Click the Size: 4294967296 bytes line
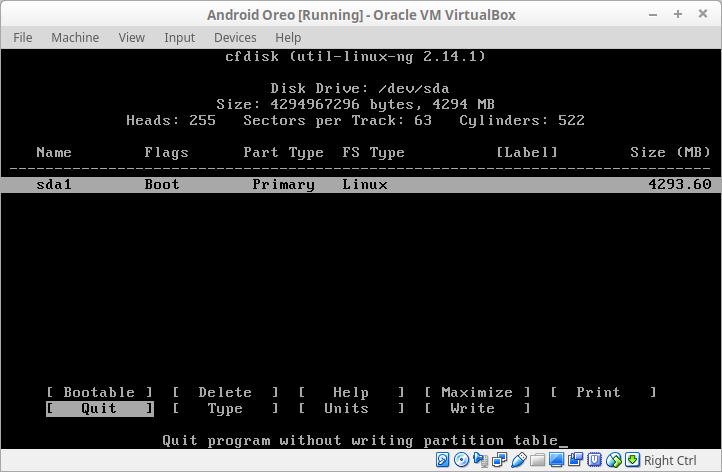The image size is (722, 472). (355, 105)
